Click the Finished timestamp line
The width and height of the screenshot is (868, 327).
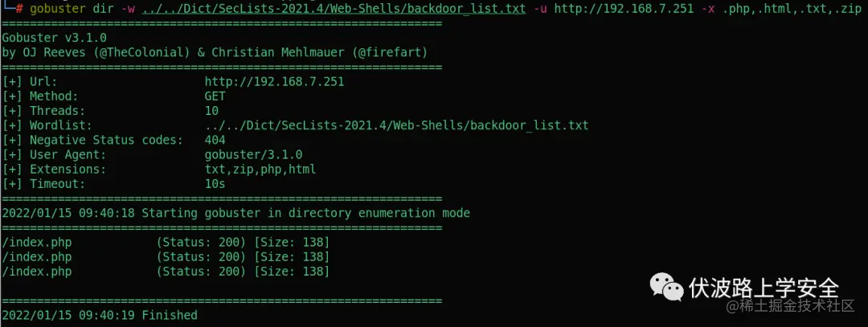coord(100,316)
